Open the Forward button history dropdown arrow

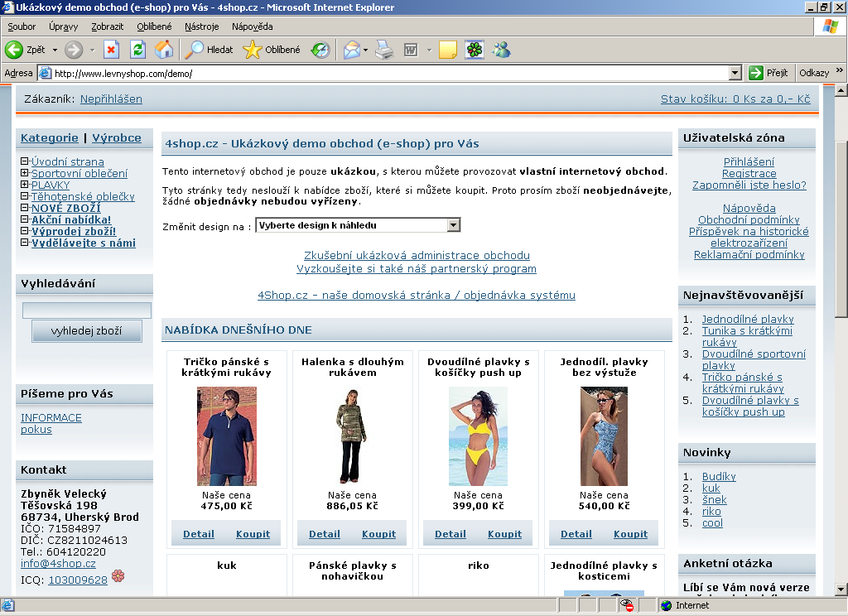pos(92,50)
